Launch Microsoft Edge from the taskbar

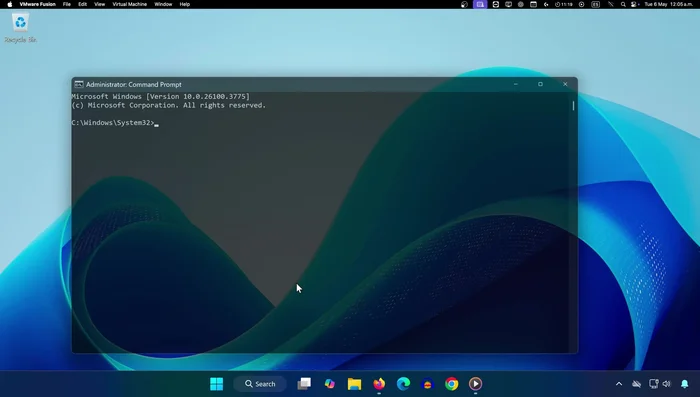(x=404, y=384)
